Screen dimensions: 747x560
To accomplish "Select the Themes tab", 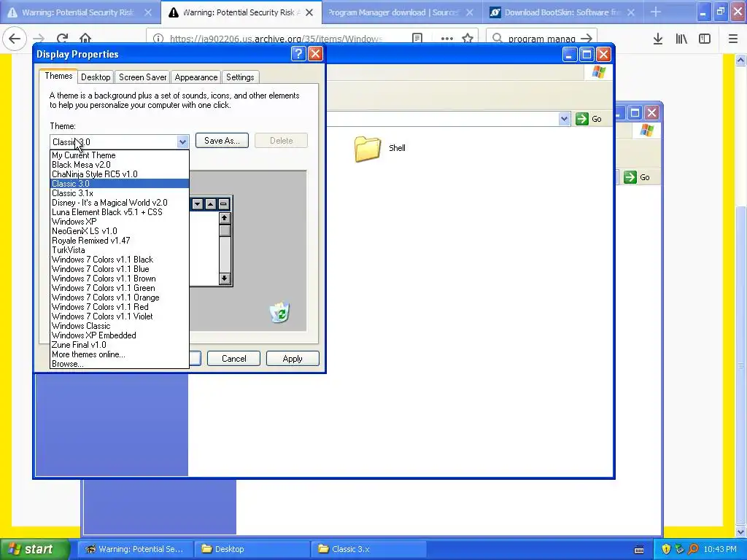I will [58, 76].
